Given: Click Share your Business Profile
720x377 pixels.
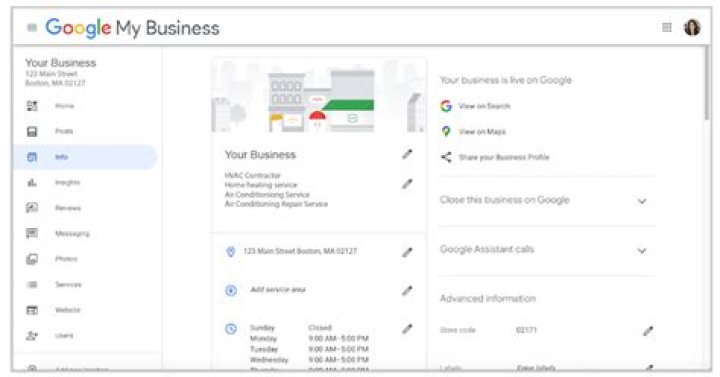Looking at the screenshot, I should click(x=504, y=157).
